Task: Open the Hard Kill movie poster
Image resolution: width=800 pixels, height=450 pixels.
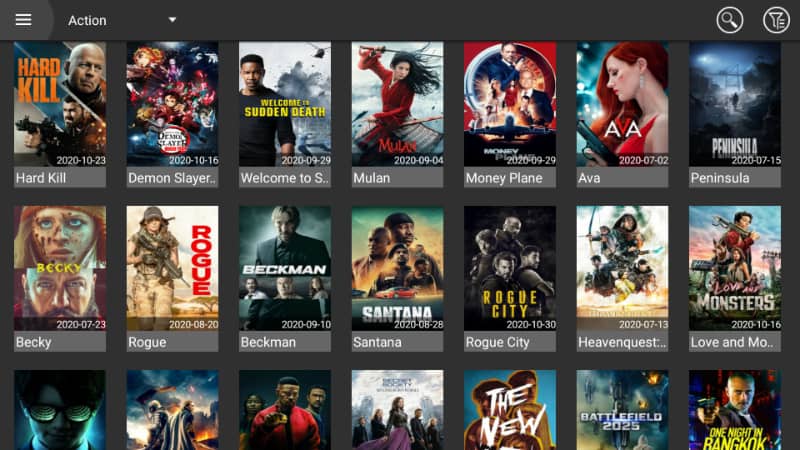Action: 60,104
